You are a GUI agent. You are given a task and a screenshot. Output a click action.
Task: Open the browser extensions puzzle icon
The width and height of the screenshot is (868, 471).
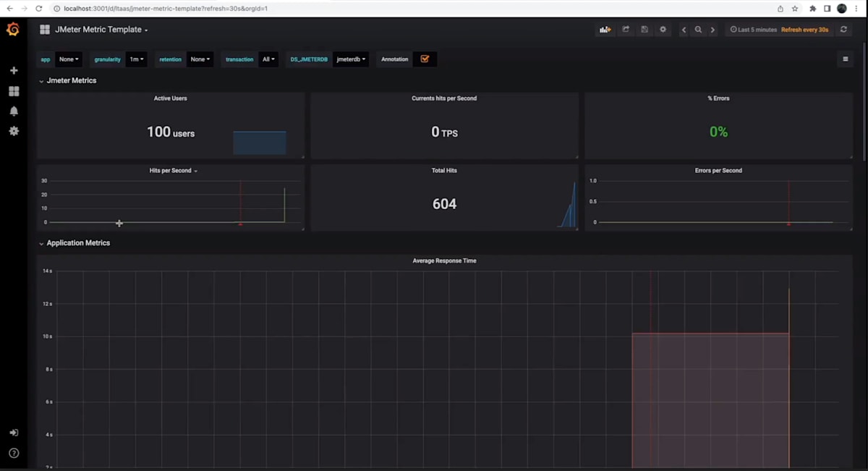[x=813, y=9]
